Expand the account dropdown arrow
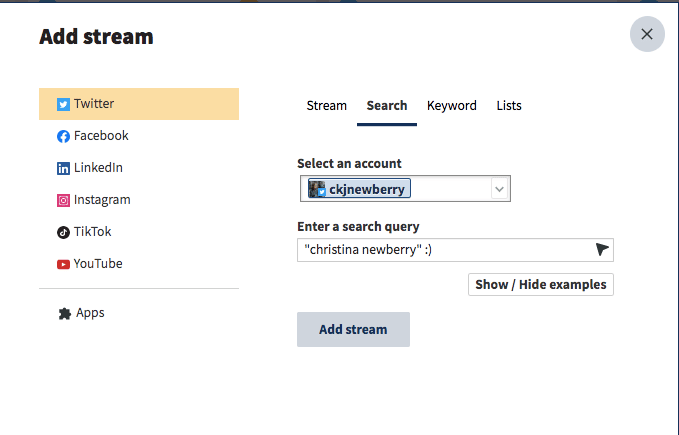This screenshot has height=435, width=679. point(499,189)
